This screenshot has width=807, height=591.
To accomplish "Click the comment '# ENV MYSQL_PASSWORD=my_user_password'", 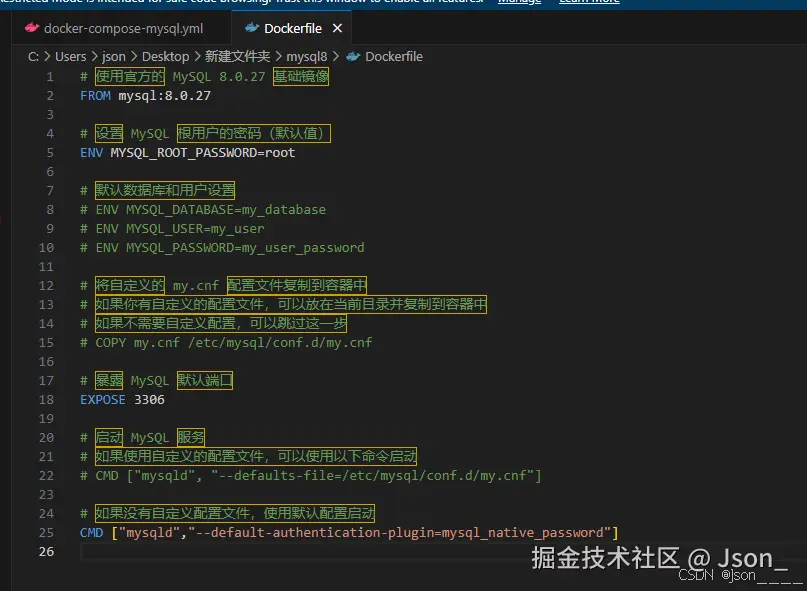I will (222, 248).
